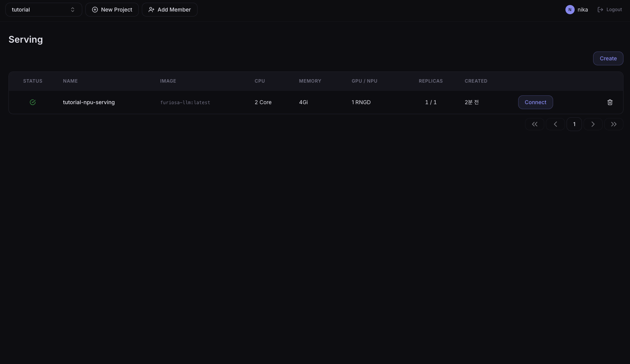Click the nika user avatar
Viewport: 630px width, 364px height.
[x=570, y=10]
